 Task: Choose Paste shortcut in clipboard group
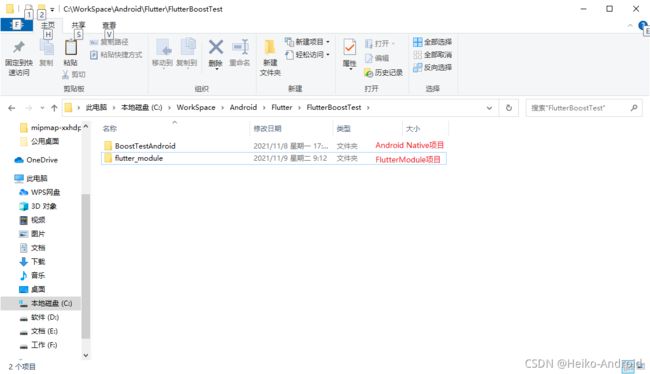(x=116, y=55)
